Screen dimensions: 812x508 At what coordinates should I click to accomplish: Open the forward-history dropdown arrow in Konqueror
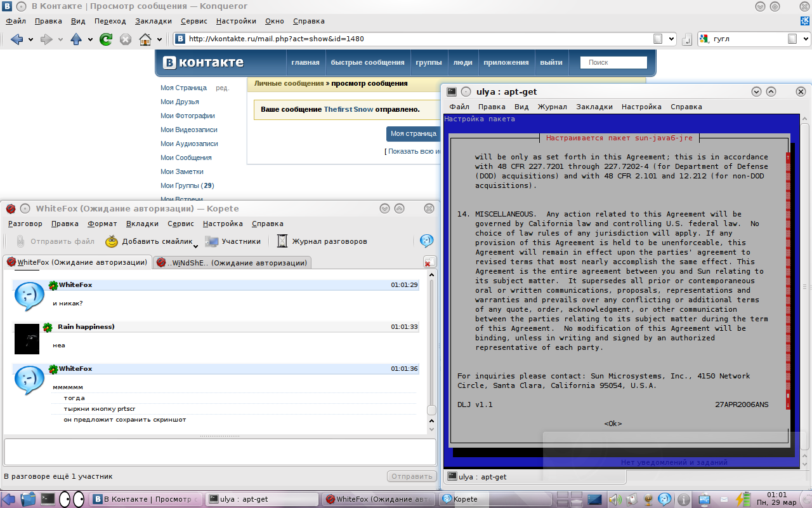coord(60,40)
